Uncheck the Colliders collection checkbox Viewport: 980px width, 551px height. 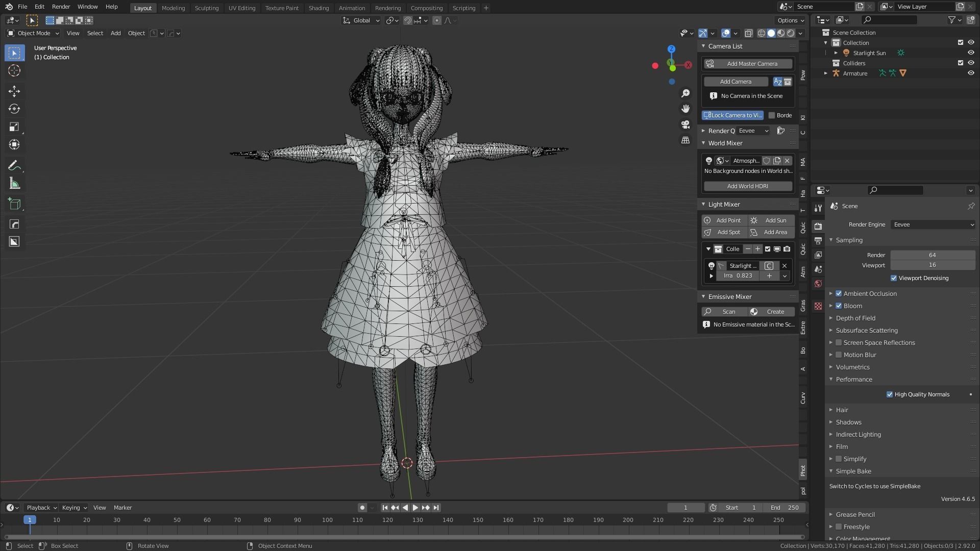960,63
